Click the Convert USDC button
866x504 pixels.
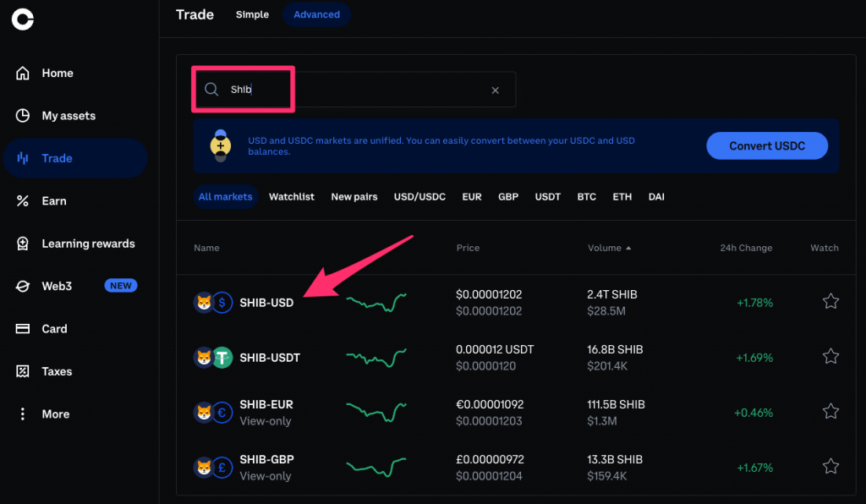point(766,145)
